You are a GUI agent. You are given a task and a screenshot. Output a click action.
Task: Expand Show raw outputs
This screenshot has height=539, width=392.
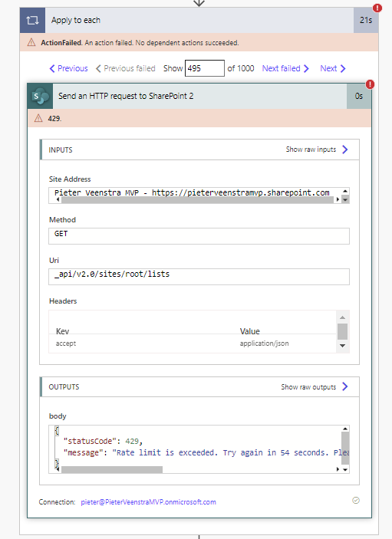[315, 386]
